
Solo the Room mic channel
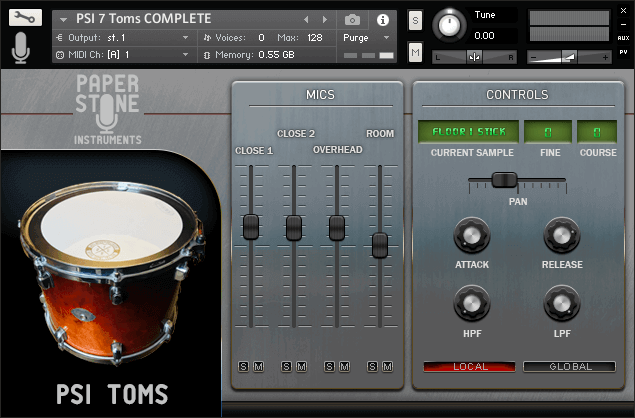pyautogui.click(x=372, y=367)
